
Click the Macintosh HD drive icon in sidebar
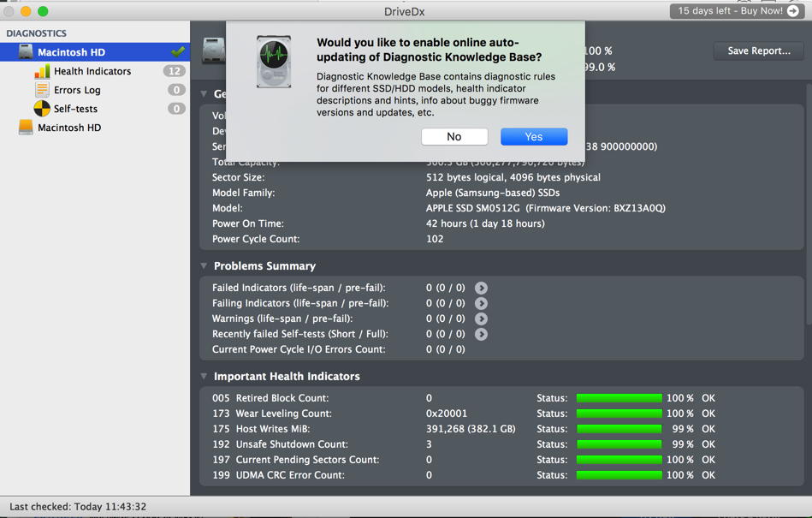26,51
